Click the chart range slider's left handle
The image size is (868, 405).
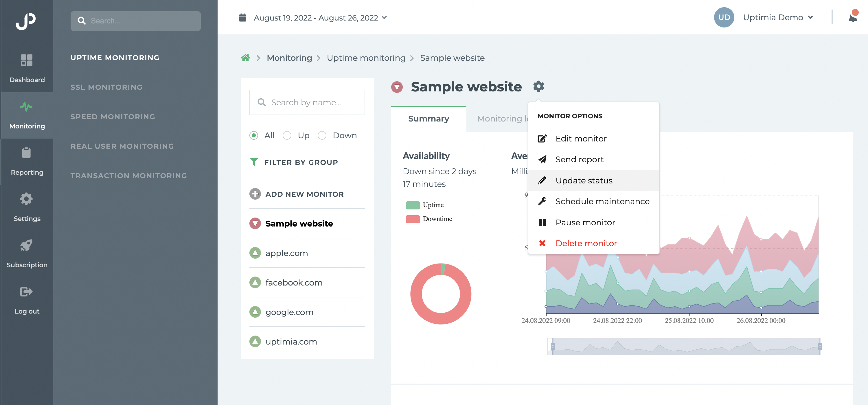[553, 346]
